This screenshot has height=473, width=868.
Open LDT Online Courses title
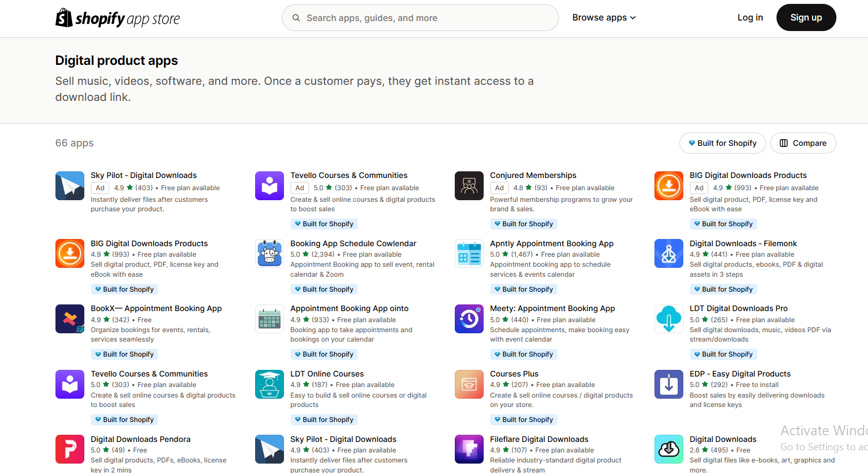coord(327,374)
